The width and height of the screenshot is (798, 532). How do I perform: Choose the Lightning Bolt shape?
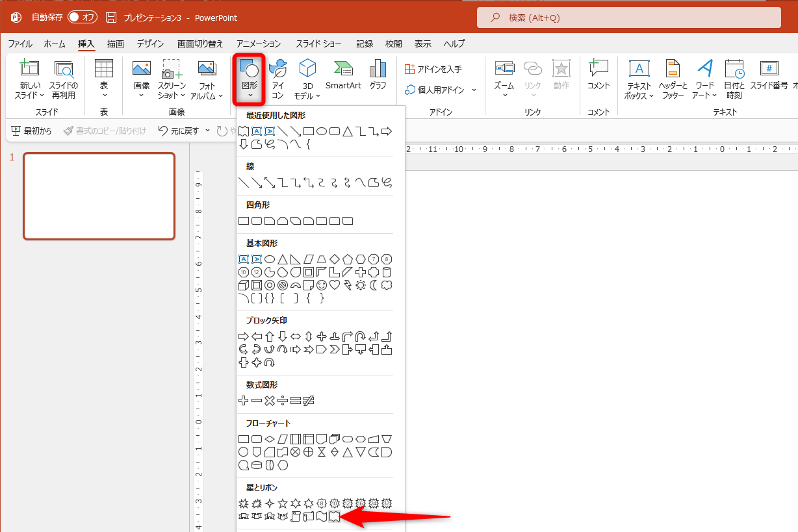point(348,285)
